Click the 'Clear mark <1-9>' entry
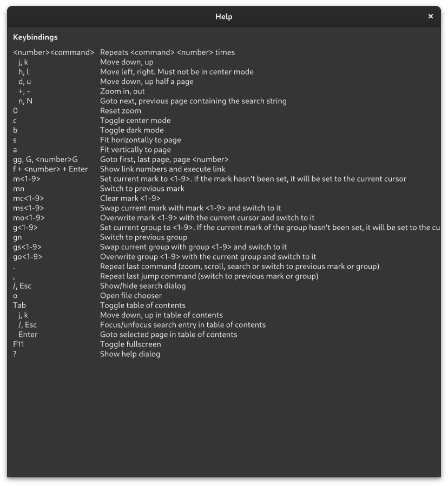The image size is (448, 486). coord(130,198)
